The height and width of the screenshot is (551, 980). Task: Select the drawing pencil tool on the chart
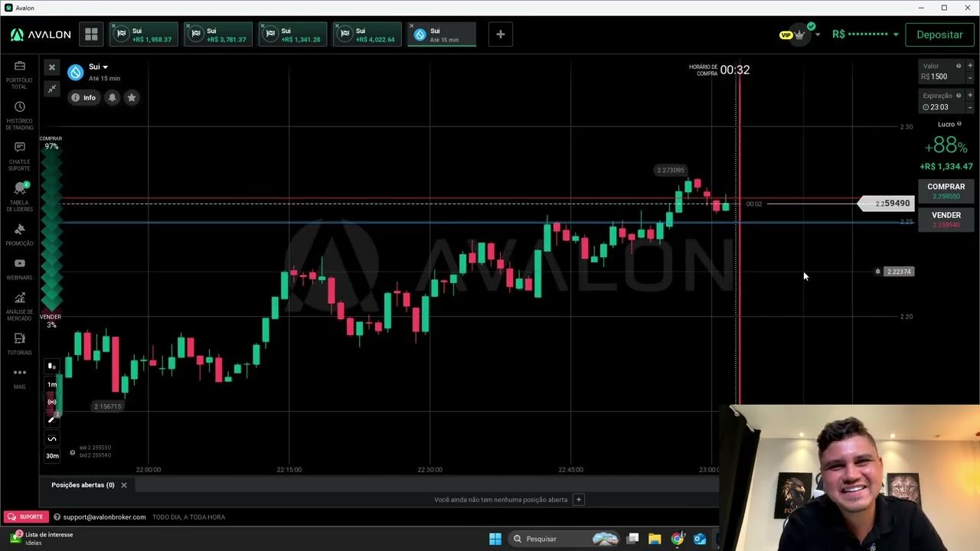[x=51, y=419]
